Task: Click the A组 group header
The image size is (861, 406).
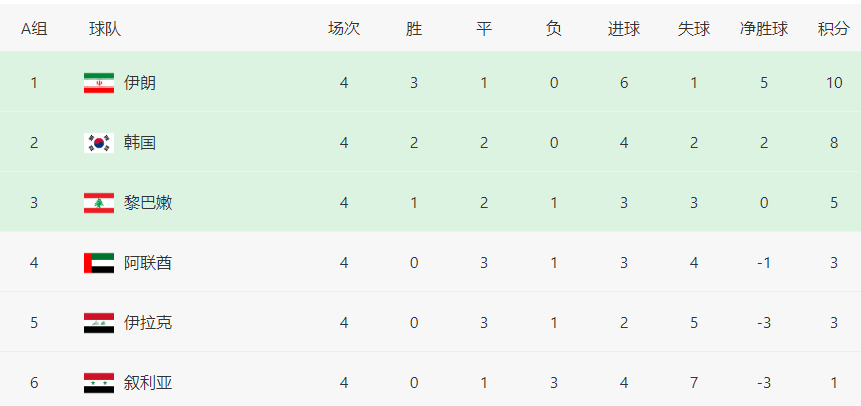Action: [x=34, y=29]
